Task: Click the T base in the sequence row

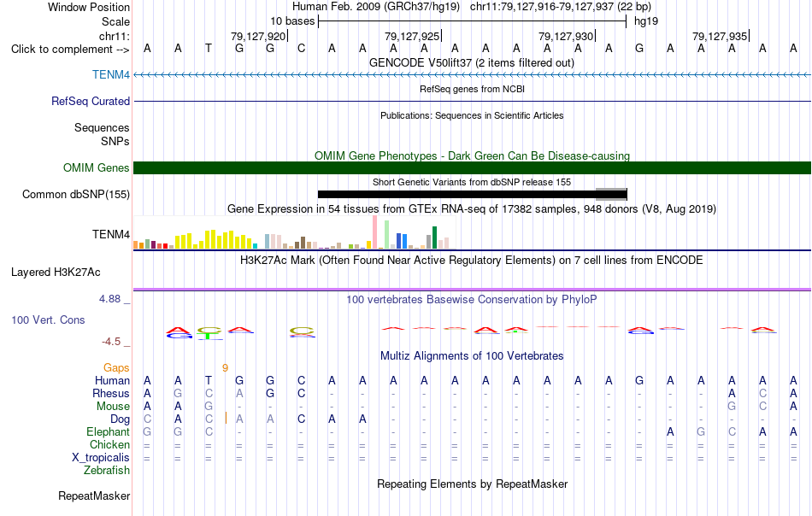Action: (x=209, y=49)
